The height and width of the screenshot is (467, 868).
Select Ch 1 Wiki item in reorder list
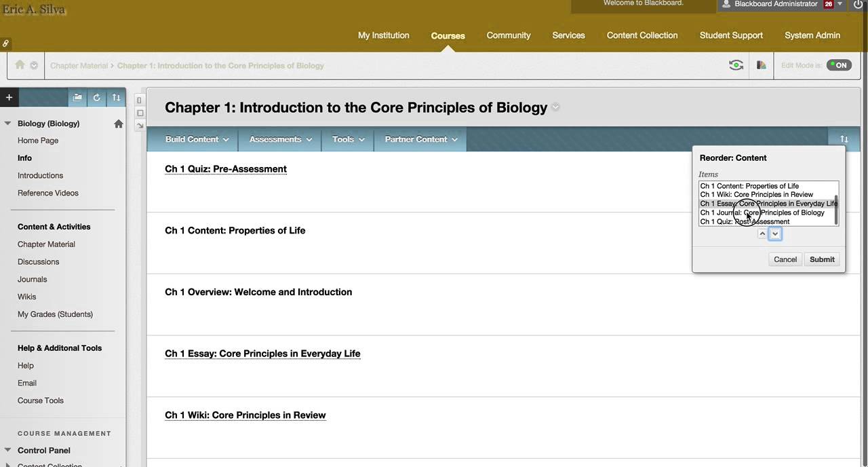756,194
